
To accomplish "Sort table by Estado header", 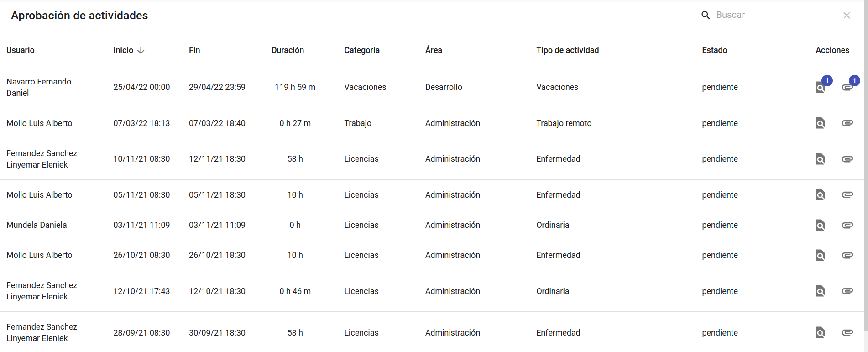I will (714, 50).
